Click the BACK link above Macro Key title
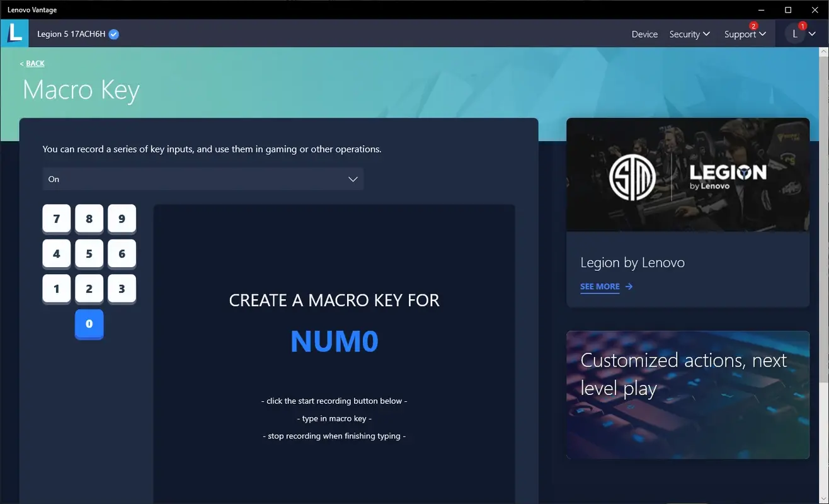 [x=33, y=63]
